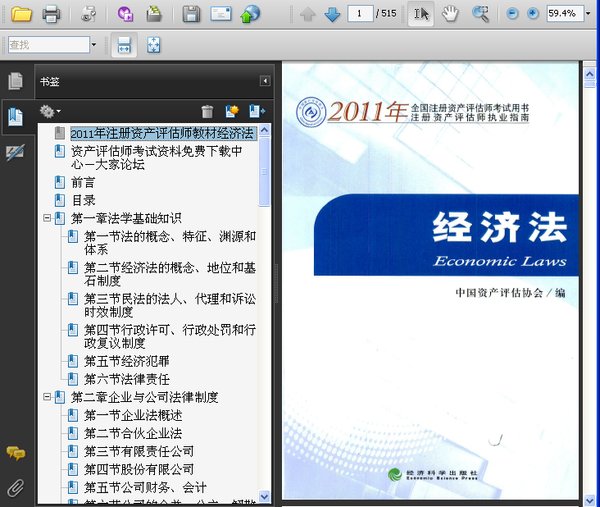
Task: Jump to the 前言 bookmark
Action: (83, 182)
